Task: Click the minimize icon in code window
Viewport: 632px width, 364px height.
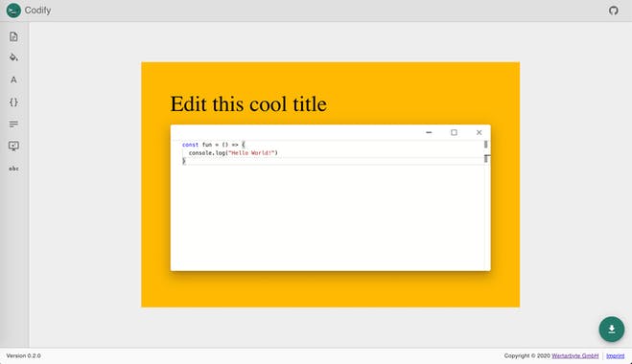Action: point(429,132)
